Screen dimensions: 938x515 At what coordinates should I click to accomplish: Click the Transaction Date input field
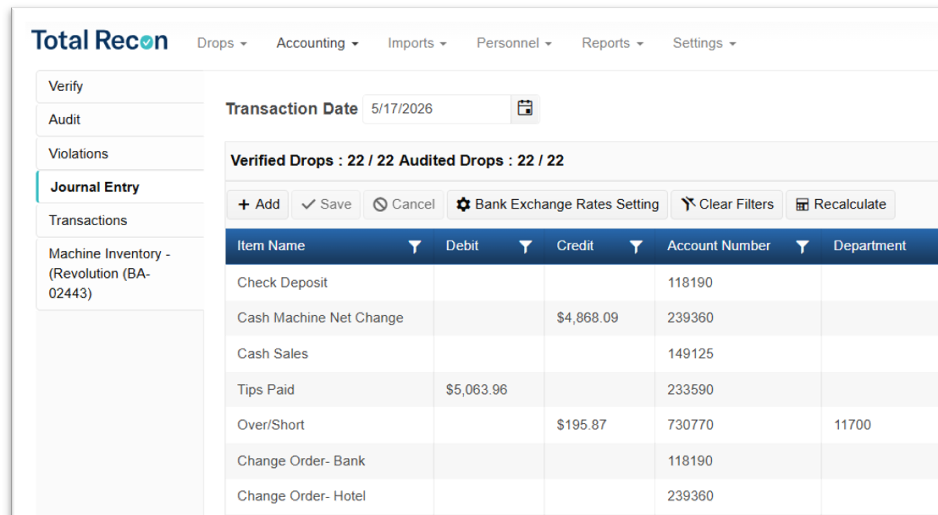pyautogui.click(x=437, y=109)
